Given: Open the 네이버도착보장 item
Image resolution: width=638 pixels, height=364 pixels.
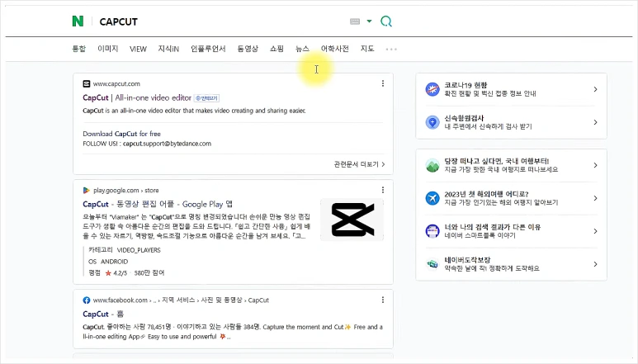Looking at the screenshot, I should tap(511, 264).
